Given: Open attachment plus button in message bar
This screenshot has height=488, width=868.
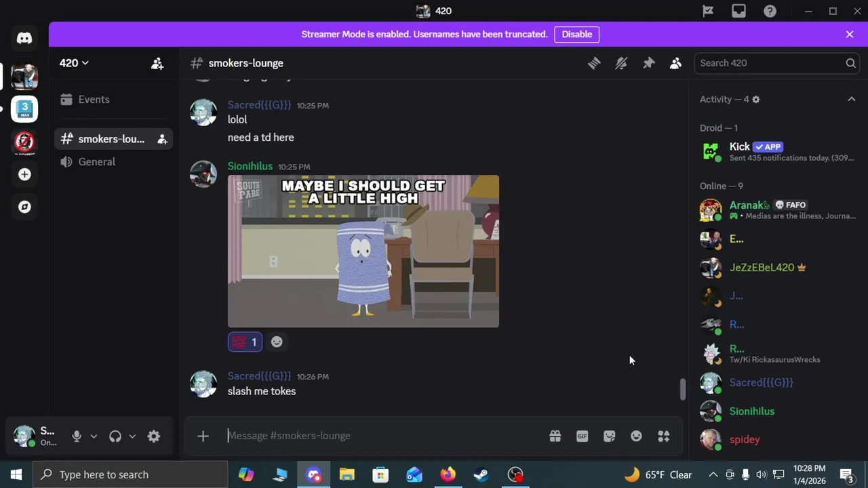Looking at the screenshot, I should [x=203, y=436].
